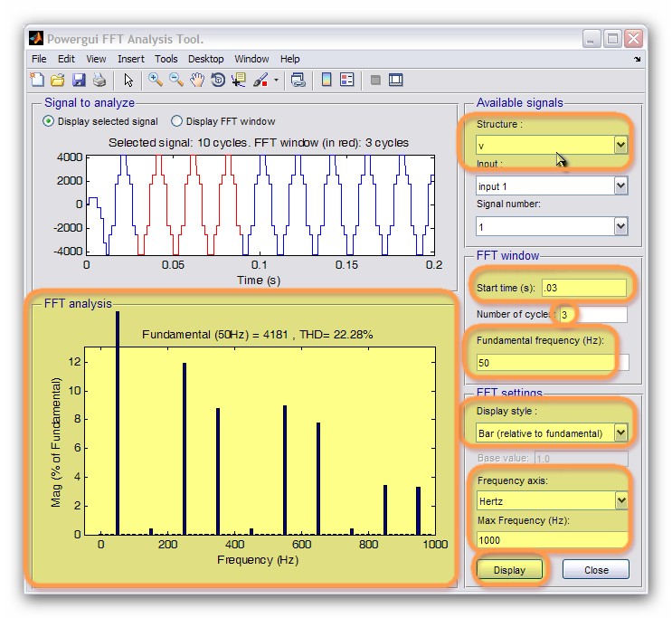Click the Insert Colorbar icon

tap(327, 81)
